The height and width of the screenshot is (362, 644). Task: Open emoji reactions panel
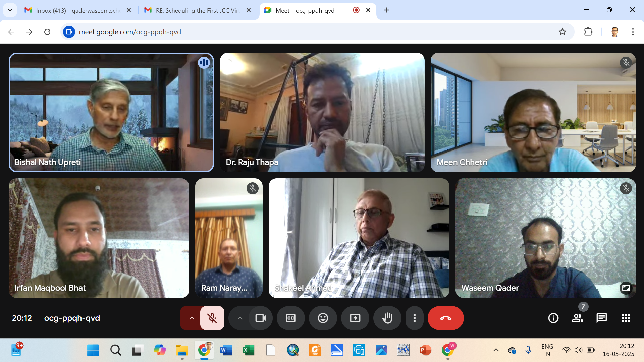[x=323, y=318]
